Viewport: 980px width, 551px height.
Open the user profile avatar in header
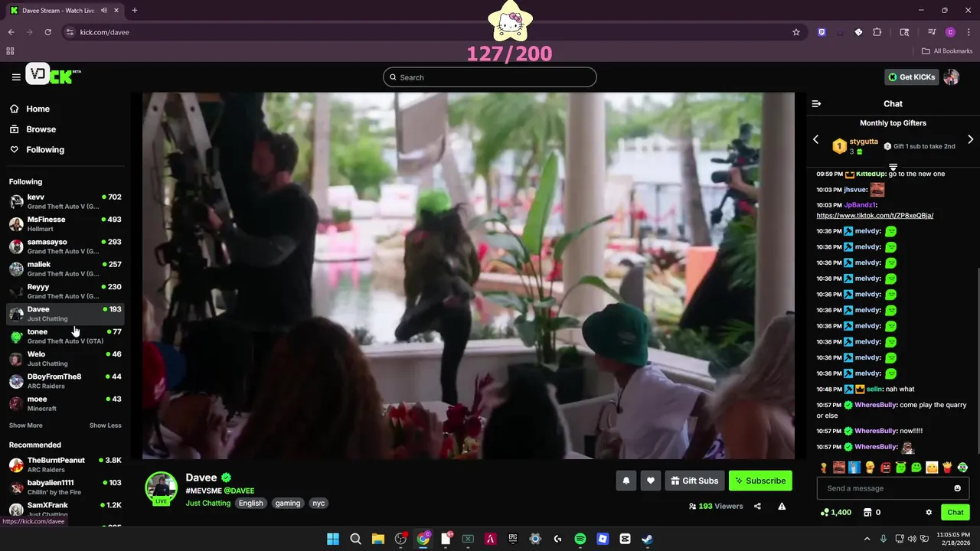(951, 77)
